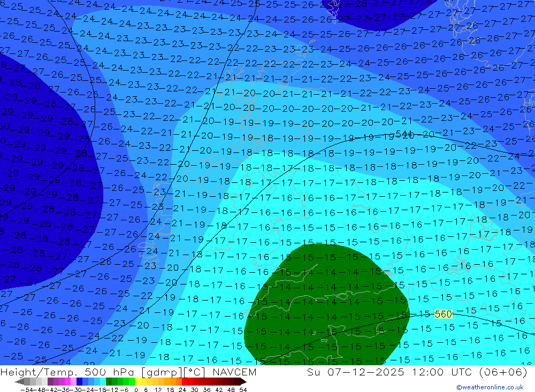The height and width of the screenshot is (392, 535).
Task: Click the [gdmp] unit label
Action: pos(162,372)
